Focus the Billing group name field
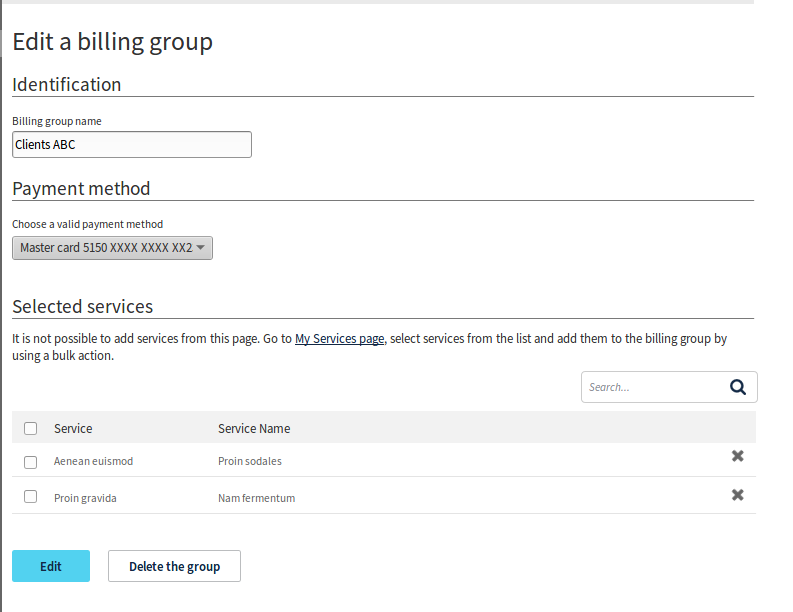 131,145
